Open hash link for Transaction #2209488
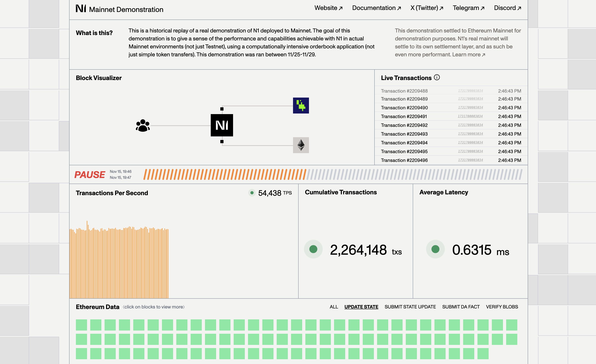 pos(471,91)
